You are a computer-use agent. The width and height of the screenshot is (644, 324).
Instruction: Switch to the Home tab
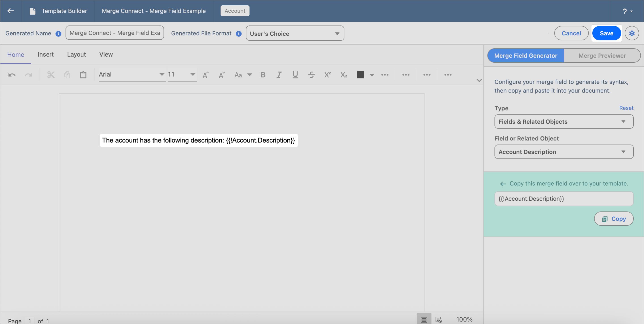15,55
